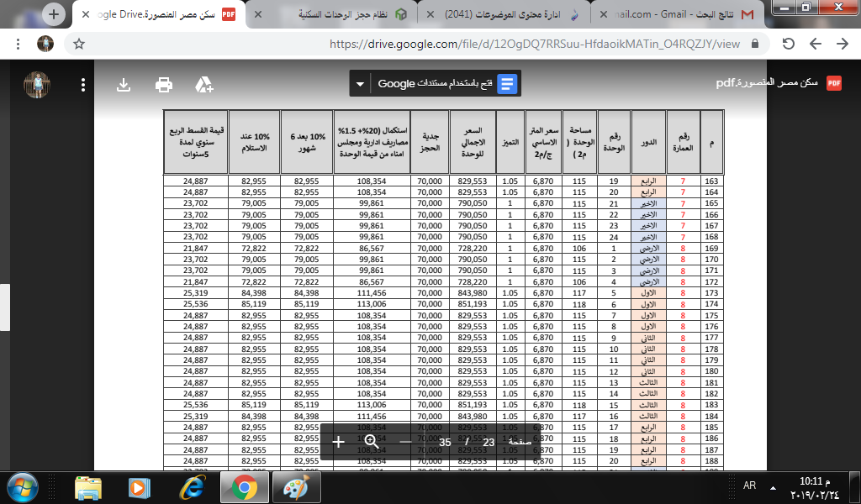
Task: Open a new Chrome tab
Action: coord(54,14)
